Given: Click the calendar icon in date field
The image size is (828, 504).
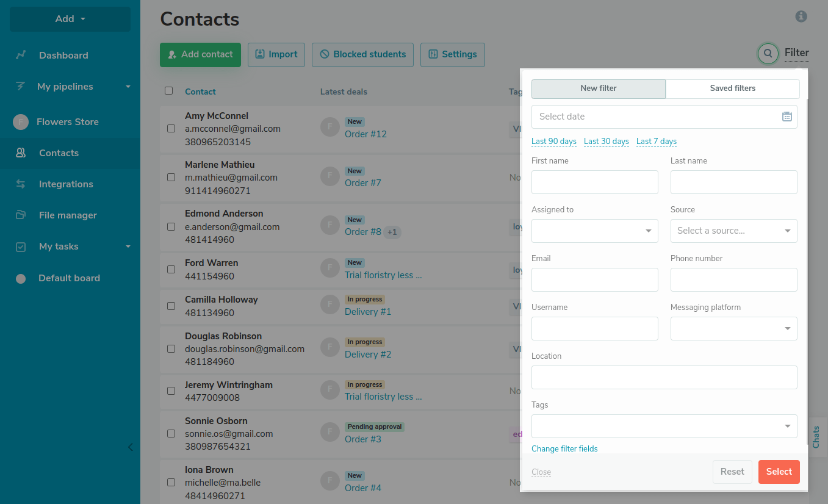Looking at the screenshot, I should 787,117.
